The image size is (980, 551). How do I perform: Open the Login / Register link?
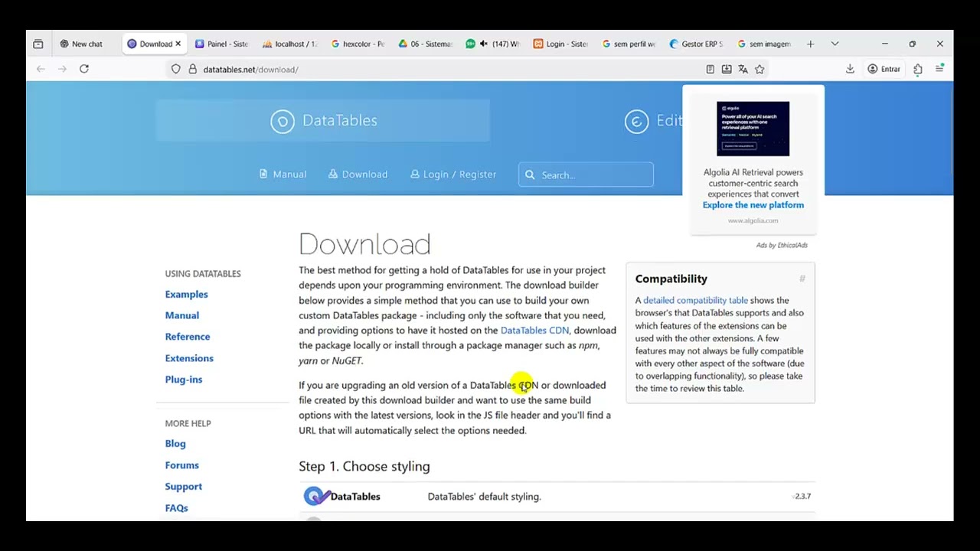(x=453, y=174)
